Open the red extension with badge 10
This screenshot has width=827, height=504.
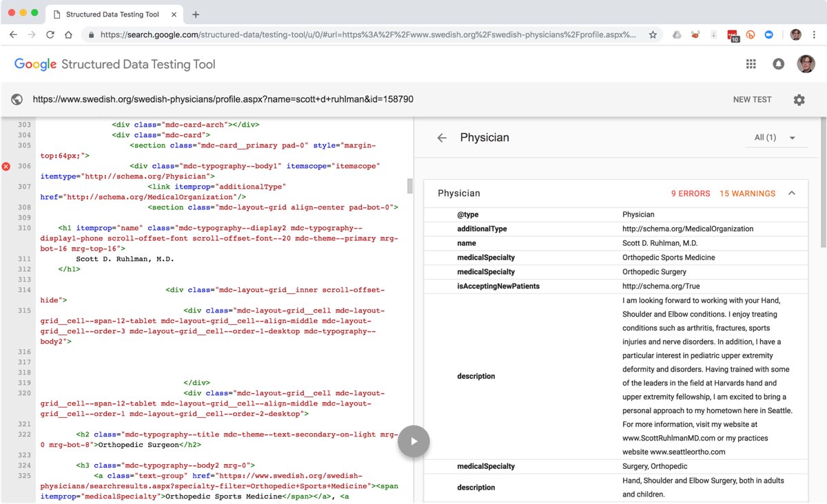tap(733, 36)
